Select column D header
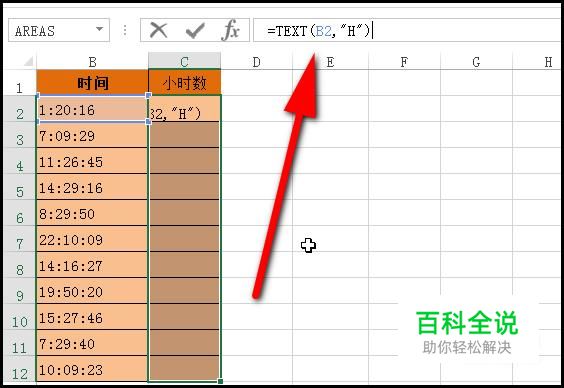The image size is (564, 388). point(256,61)
